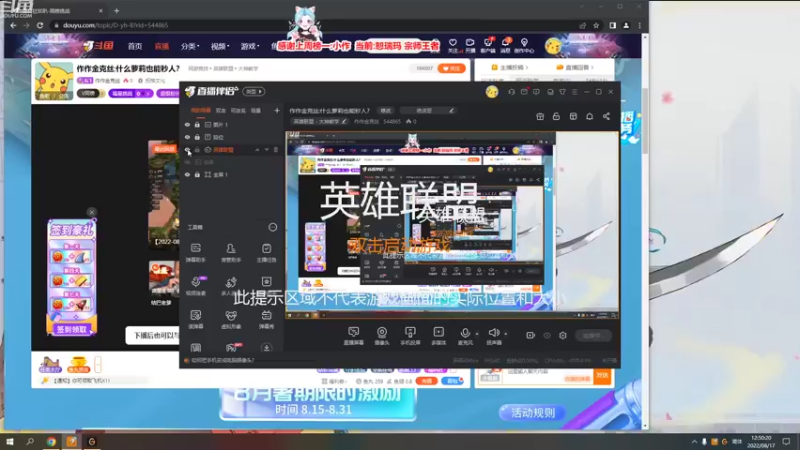Expand 视频 dropdown in Douyu nav
The width and height of the screenshot is (800, 450).
[x=220, y=46]
